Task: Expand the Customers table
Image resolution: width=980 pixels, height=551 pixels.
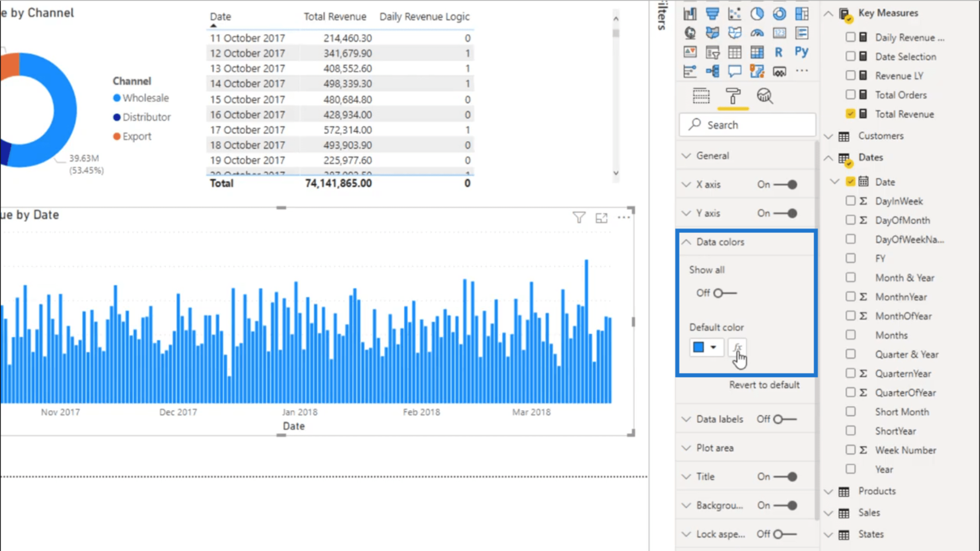Action: pos(828,136)
